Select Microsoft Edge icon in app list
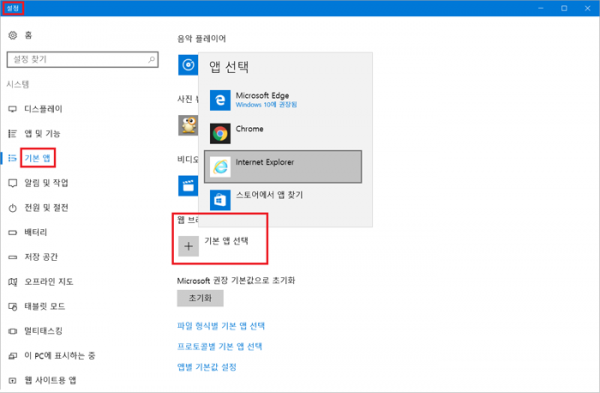Screen dimensions: 600x393 pos(220,100)
